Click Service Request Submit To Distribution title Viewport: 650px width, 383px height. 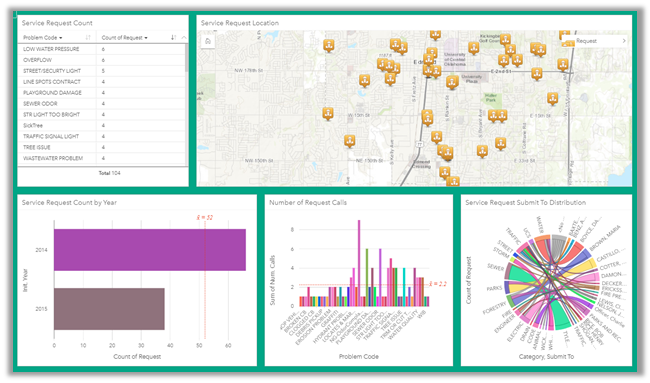(x=526, y=203)
